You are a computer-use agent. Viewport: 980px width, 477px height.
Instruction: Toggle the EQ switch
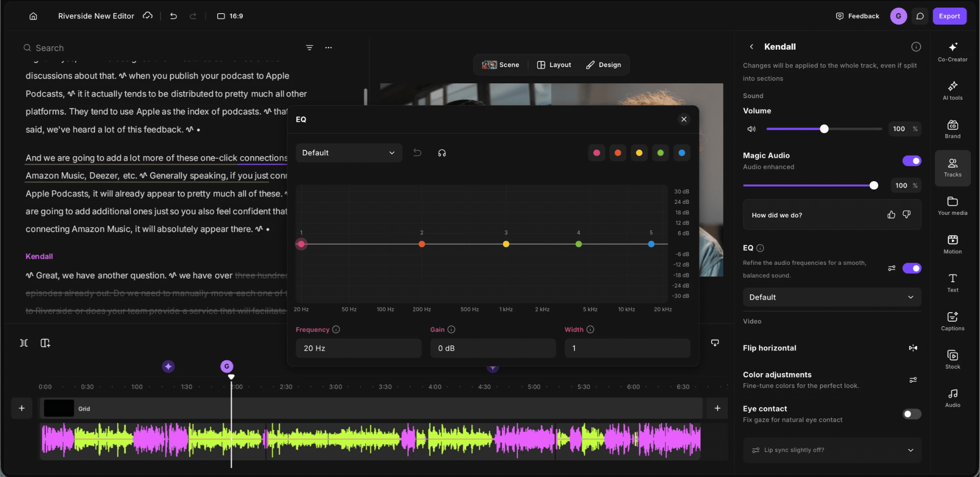coord(912,268)
